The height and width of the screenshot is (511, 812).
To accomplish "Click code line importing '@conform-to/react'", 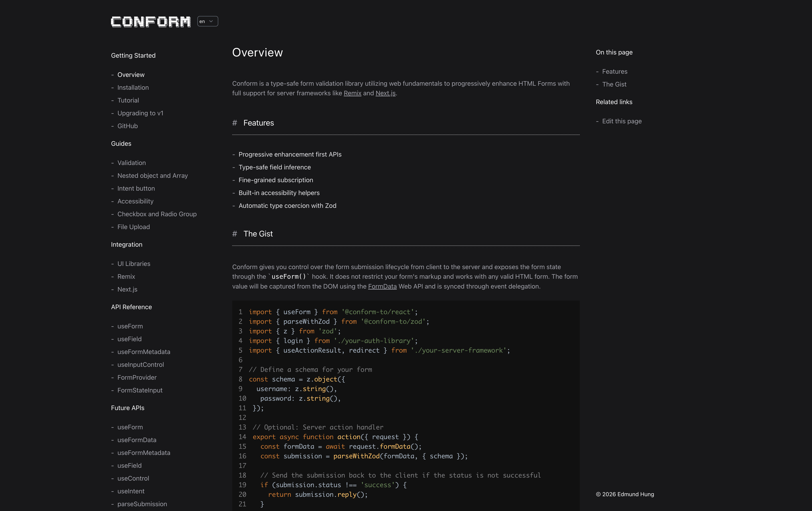I will [x=333, y=312].
